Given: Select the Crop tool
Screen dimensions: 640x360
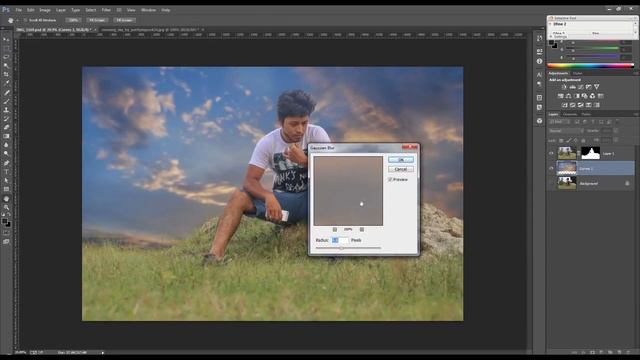Looking at the screenshot, I should point(6,74).
